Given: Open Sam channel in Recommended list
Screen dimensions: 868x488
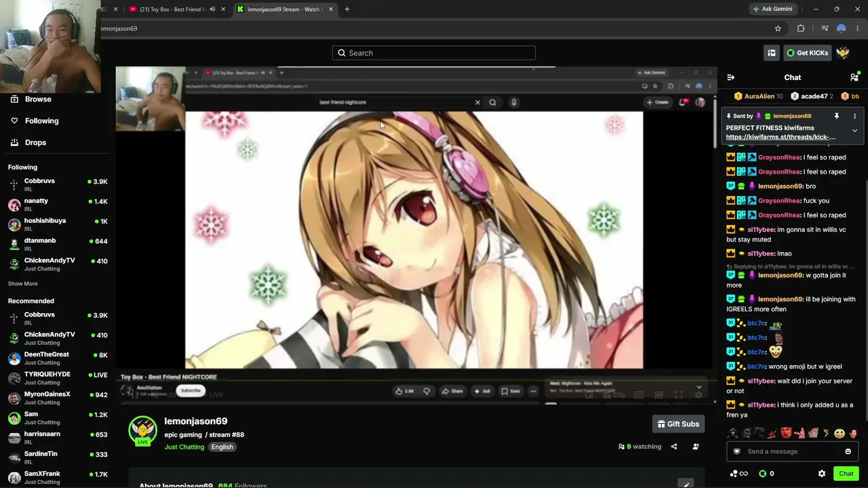Looking at the screenshot, I should (58, 418).
